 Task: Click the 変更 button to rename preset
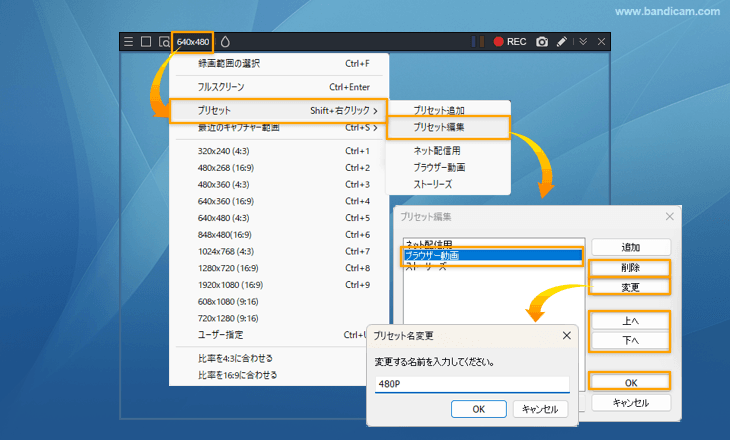pos(630,287)
